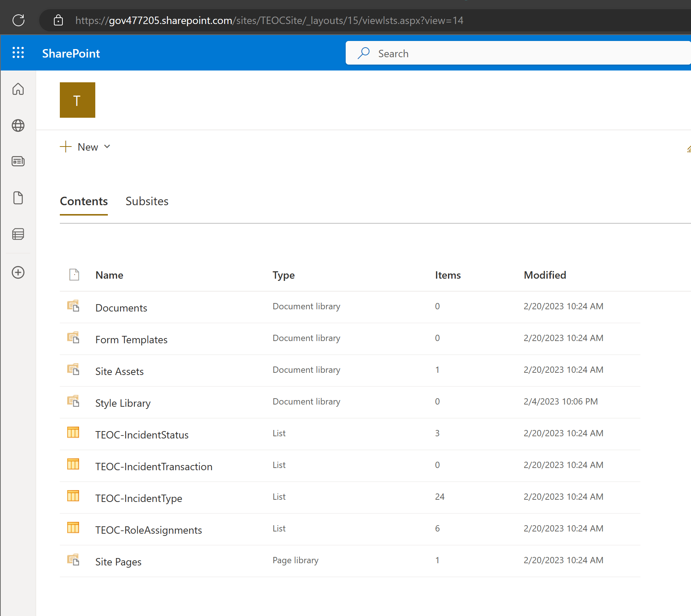Image resolution: width=691 pixels, height=616 pixels.
Task: Open the Style Library document library
Action: coord(123,403)
